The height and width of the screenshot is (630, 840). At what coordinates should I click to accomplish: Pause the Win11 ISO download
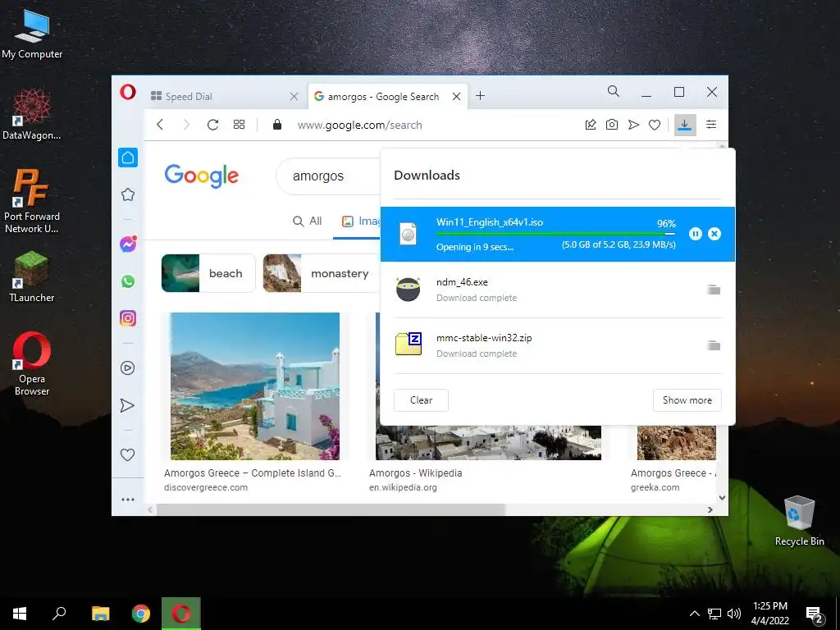click(696, 234)
